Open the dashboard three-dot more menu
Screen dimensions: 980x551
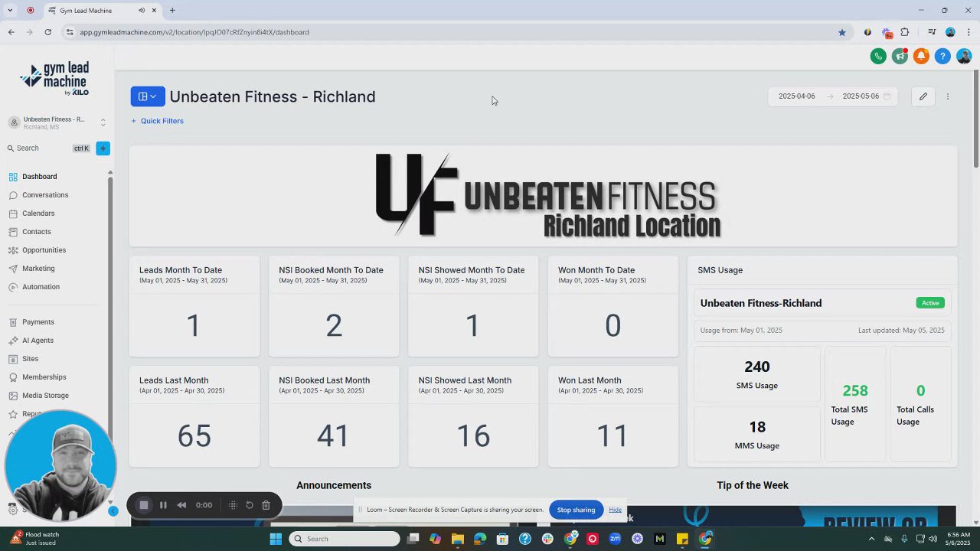click(x=948, y=96)
